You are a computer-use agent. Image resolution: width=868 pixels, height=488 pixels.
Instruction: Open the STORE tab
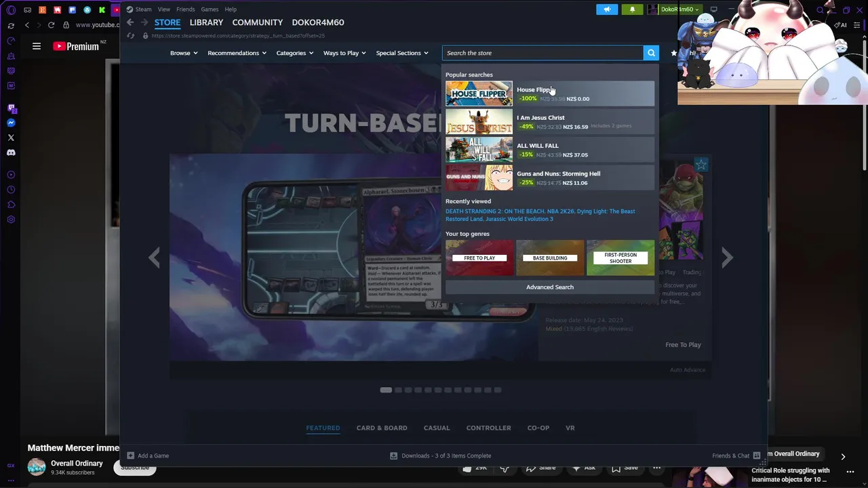pos(167,22)
